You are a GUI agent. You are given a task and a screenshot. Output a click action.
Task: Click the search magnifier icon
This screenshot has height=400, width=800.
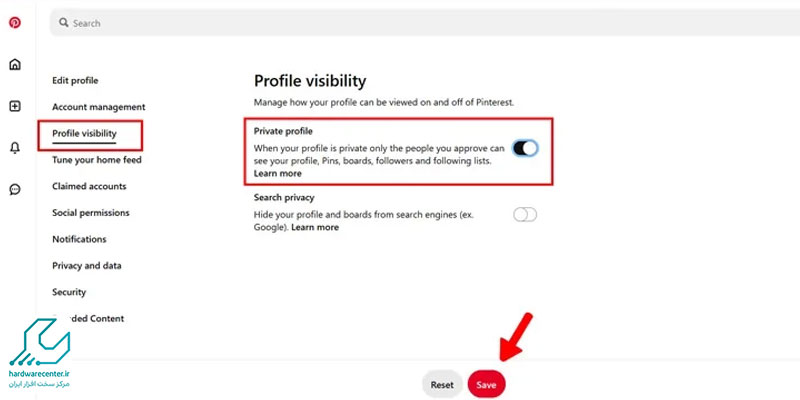tap(64, 23)
